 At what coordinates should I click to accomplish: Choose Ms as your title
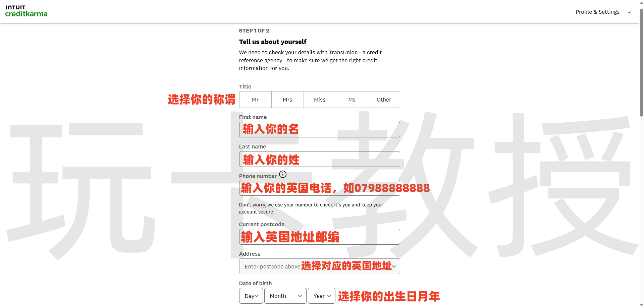click(352, 100)
